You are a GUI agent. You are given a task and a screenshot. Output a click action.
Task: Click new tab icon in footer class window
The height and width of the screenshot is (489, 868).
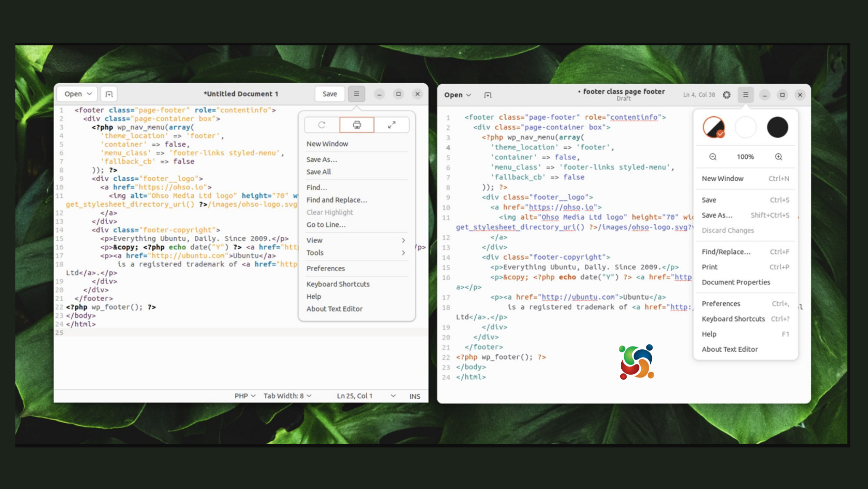click(488, 95)
